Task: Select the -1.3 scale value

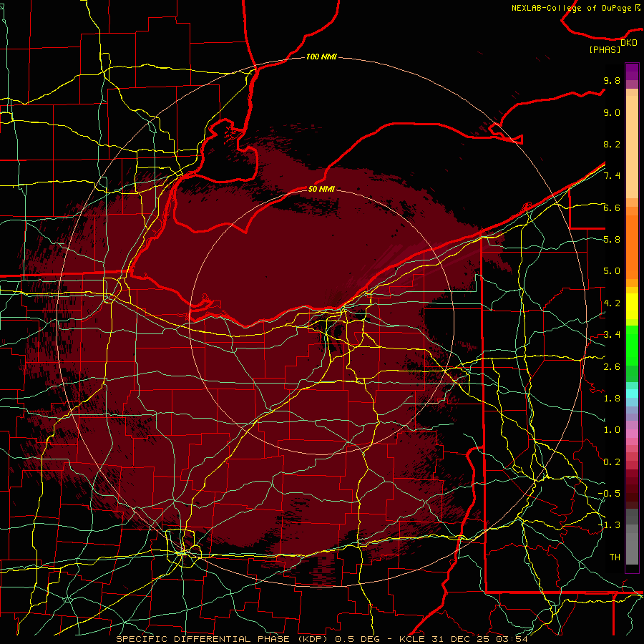Action: point(609,525)
